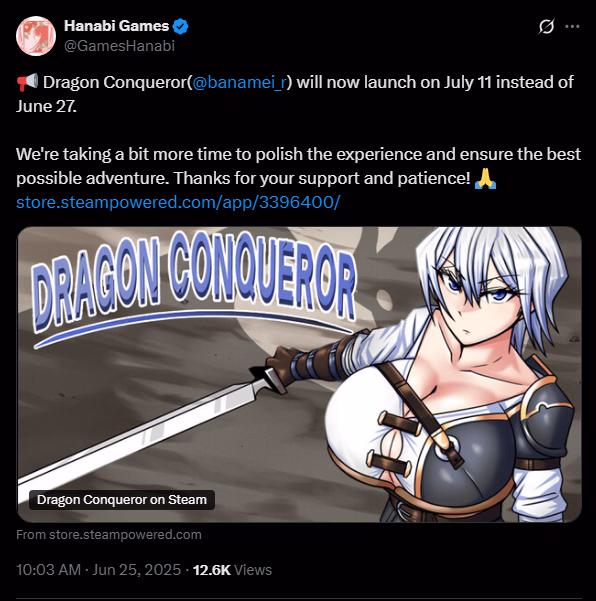Open the @banamei_r mention

pos(239,82)
